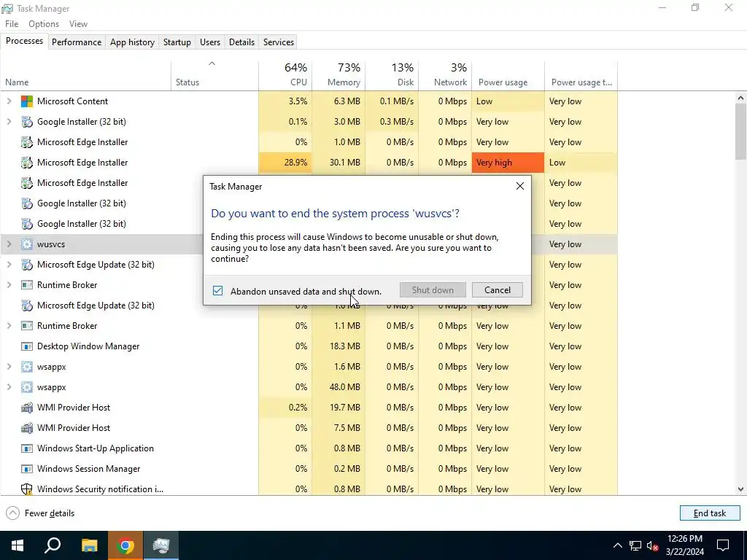
Task: Open File Explorer from taskbar
Action: (89, 545)
